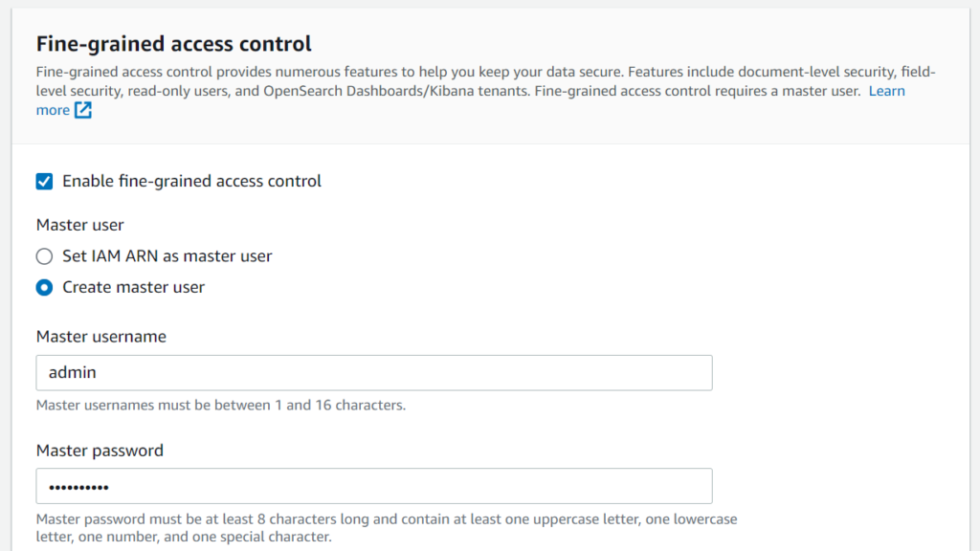This screenshot has width=980, height=551.
Task: Click the "Enable fine-grained access control" label text
Action: pyautogui.click(x=191, y=181)
